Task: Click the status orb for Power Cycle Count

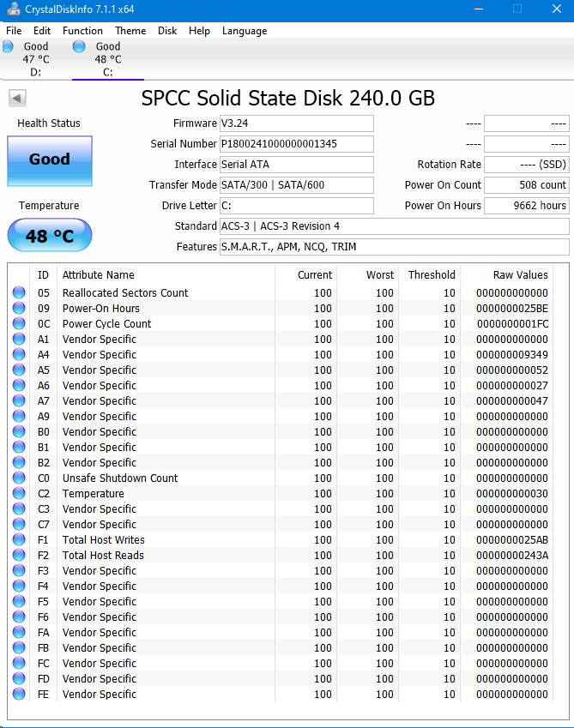Action: 19,324
